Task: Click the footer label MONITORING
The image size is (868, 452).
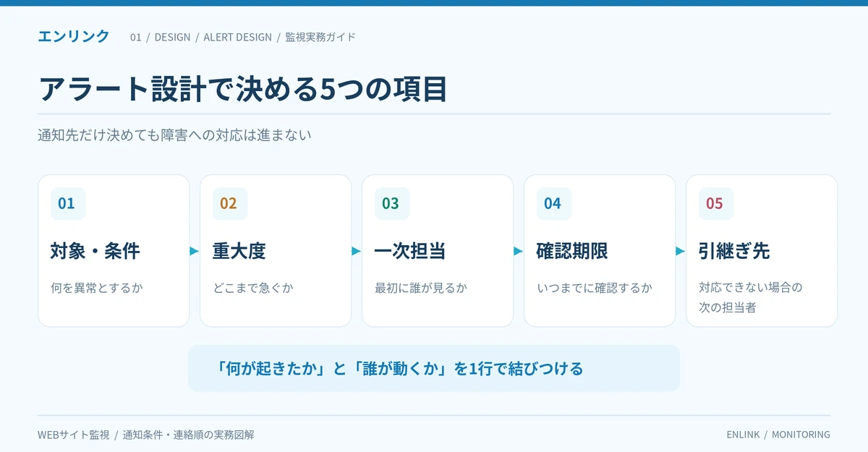Action: [x=801, y=435]
